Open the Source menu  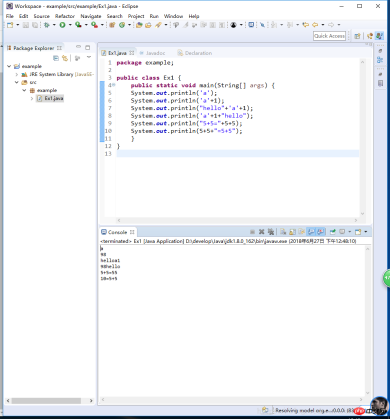[x=42, y=16]
